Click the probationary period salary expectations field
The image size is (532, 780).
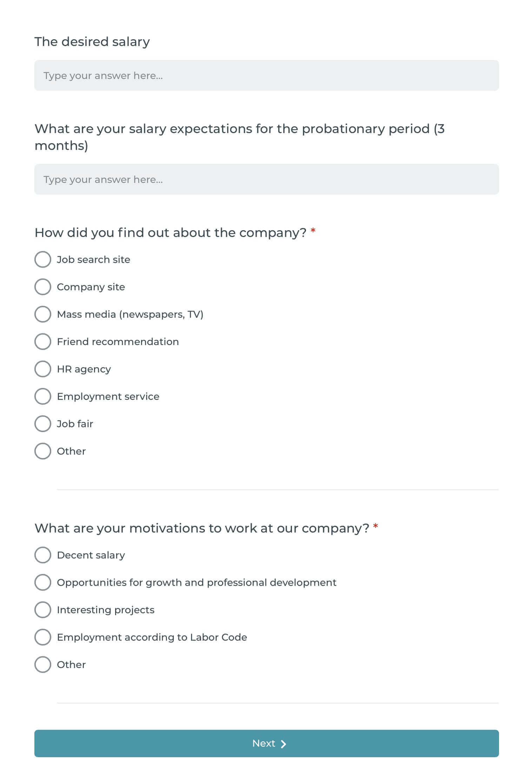point(266,179)
